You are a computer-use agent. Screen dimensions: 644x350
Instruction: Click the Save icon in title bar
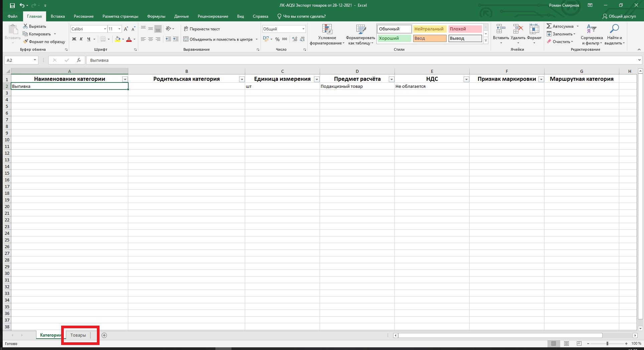point(12,5)
